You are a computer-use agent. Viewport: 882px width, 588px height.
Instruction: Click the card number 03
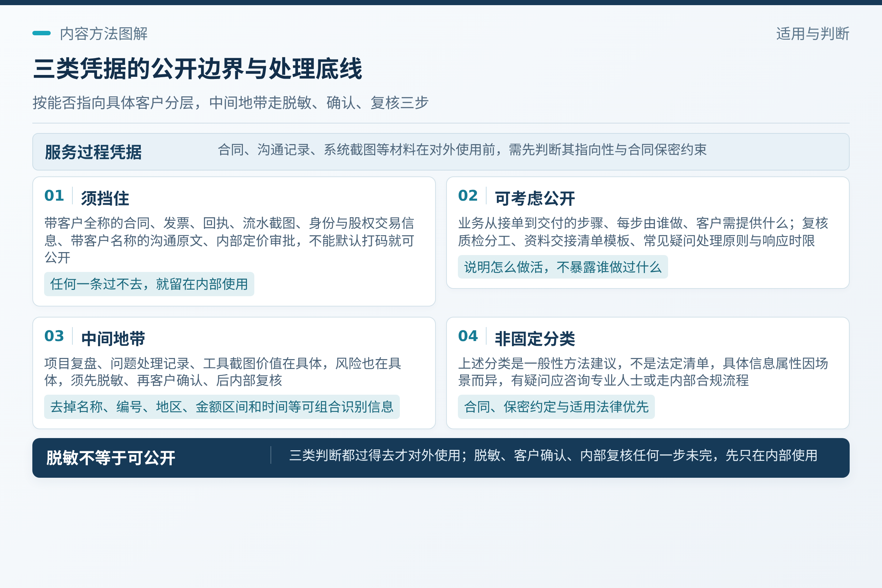(54, 336)
